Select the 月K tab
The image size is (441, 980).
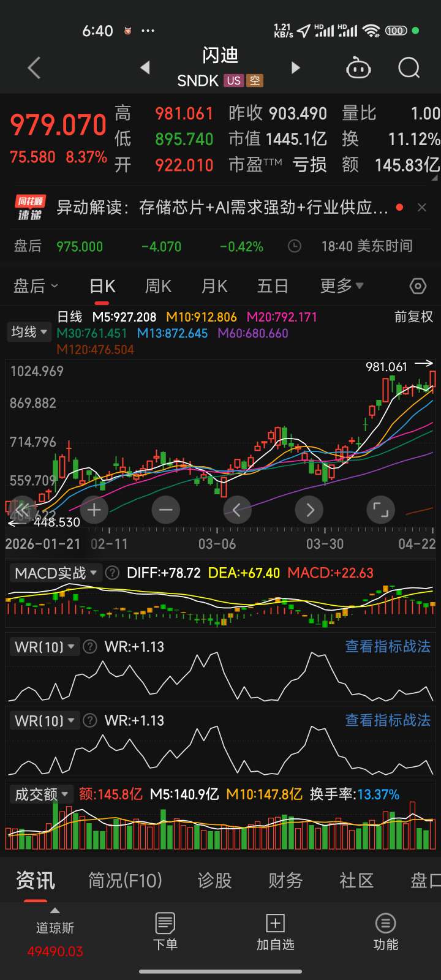(214, 286)
